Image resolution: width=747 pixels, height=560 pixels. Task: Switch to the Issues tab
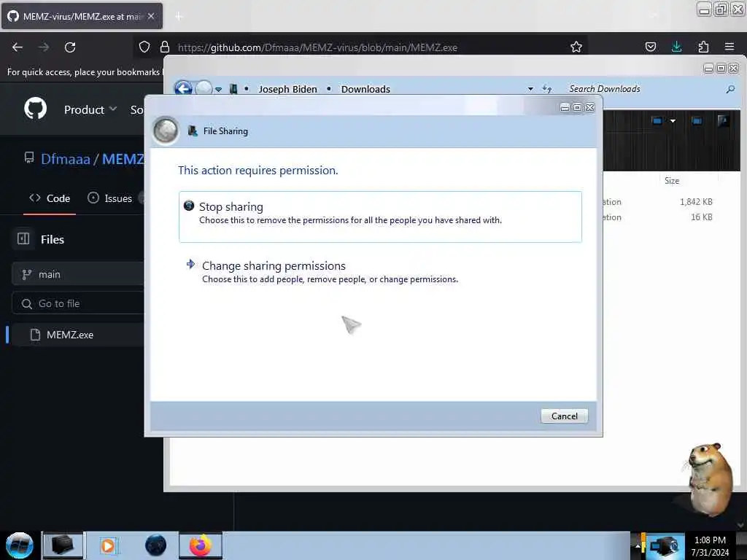point(110,198)
